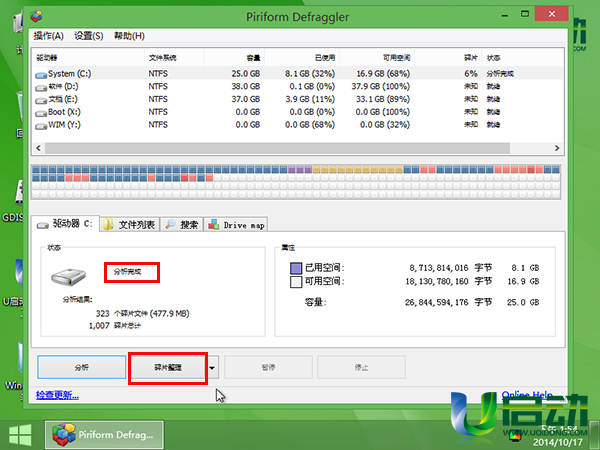Sort by the 已使用 column header
The width and height of the screenshot is (600, 450).
(302, 58)
